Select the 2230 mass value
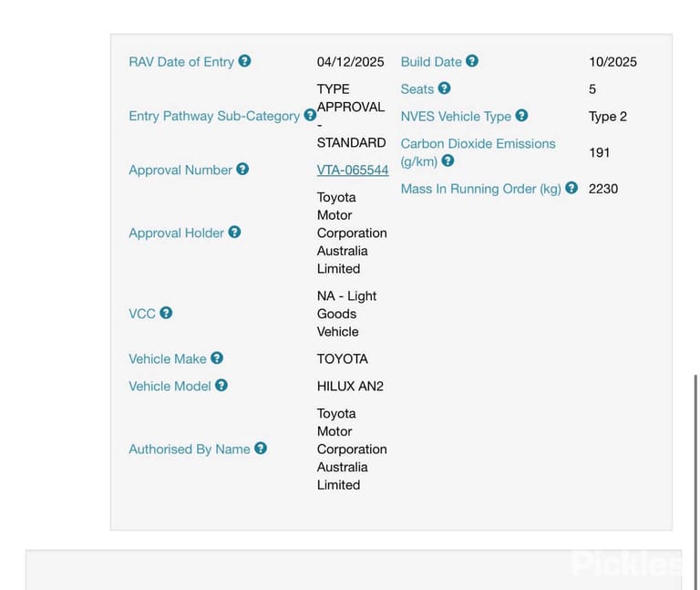Image resolution: width=700 pixels, height=590 pixels. [603, 189]
